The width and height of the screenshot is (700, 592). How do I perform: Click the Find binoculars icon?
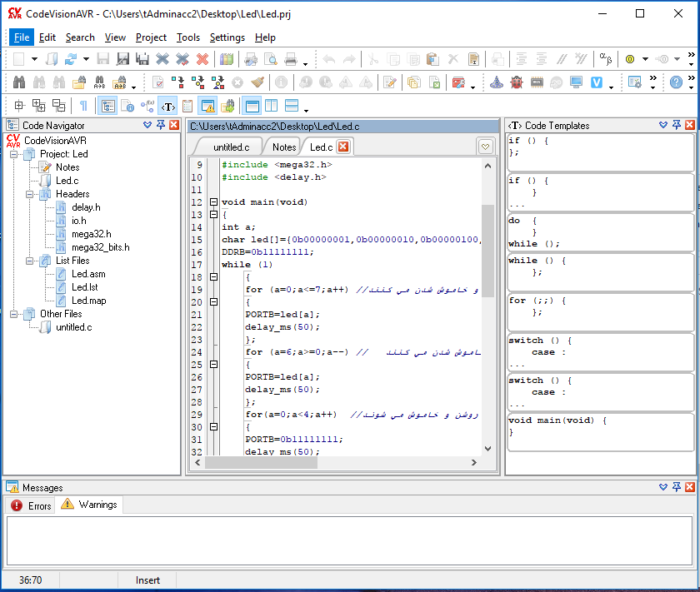19,82
